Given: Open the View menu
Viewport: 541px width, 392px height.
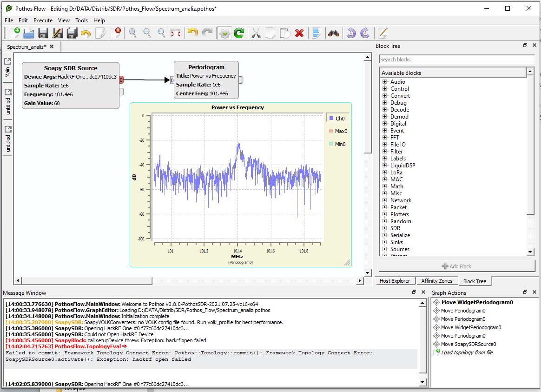Looking at the screenshot, I should click(64, 20).
